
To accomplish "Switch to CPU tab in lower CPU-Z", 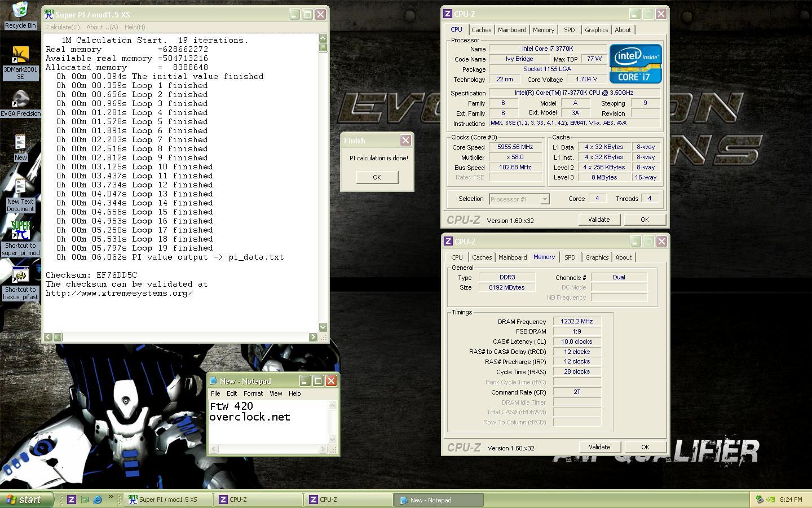I will 457,257.
